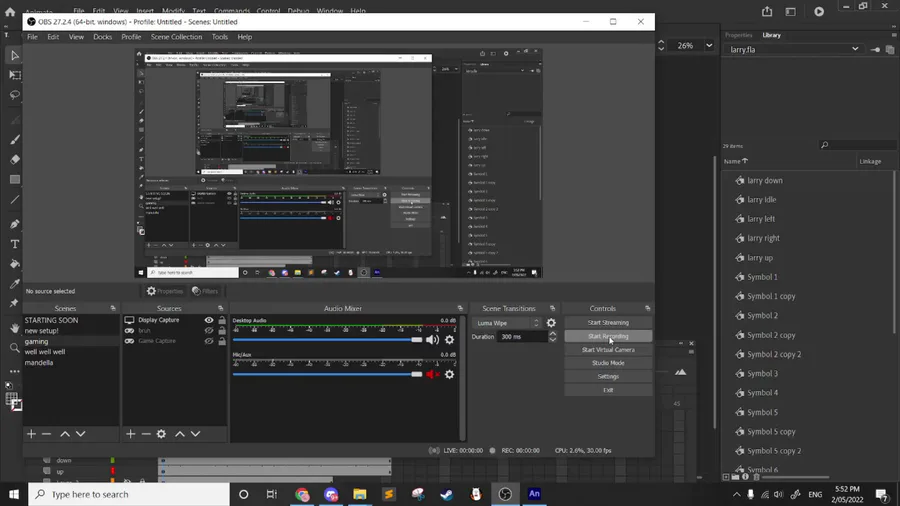Image resolution: width=900 pixels, height=506 pixels.
Task: Open OBS Scene Collection menu
Action: click(176, 37)
